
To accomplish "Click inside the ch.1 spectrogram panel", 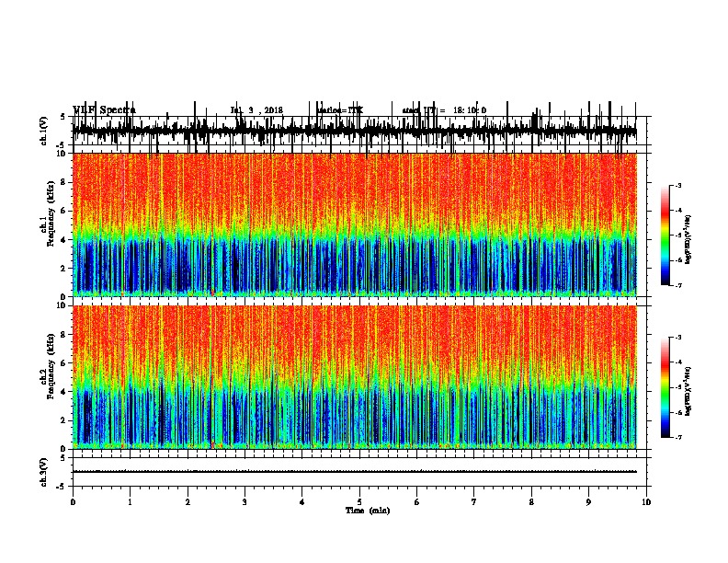I will pos(355,224).
